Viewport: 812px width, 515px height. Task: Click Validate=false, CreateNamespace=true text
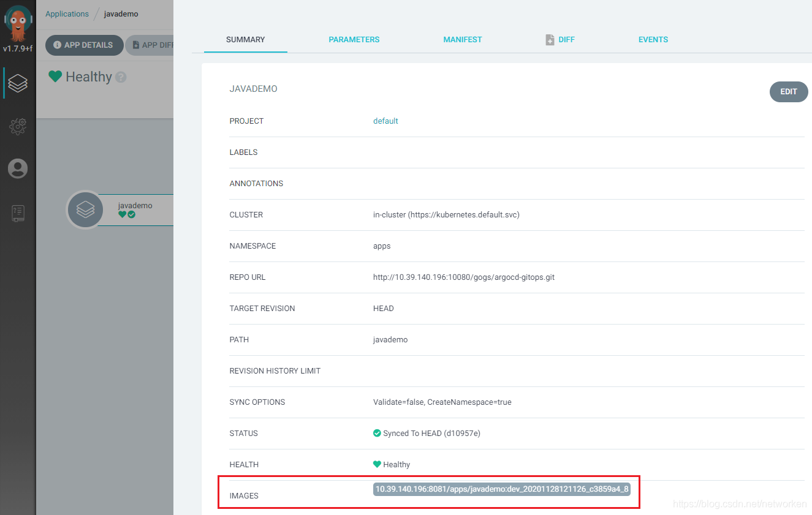coord(442,402)
